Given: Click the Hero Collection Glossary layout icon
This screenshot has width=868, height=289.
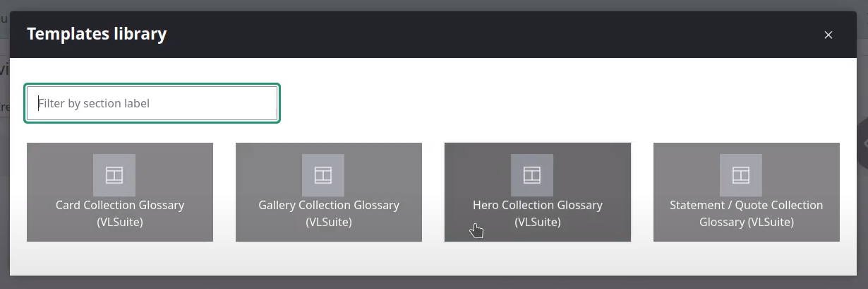Looking at the screenshot, I should [532, 175].
